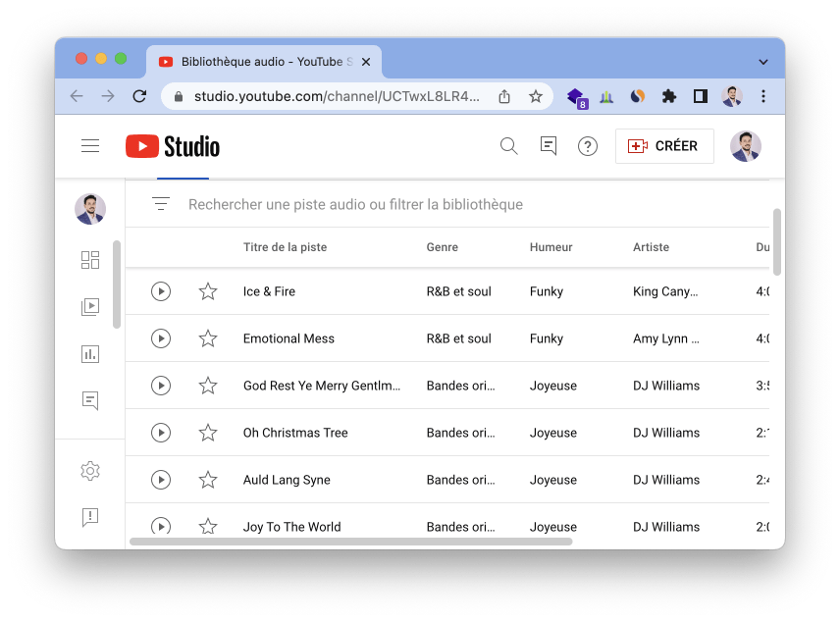Click the sidebar vertical scrollbar
This screenshot has width=840, height=622.
click(x=117, y=284)
